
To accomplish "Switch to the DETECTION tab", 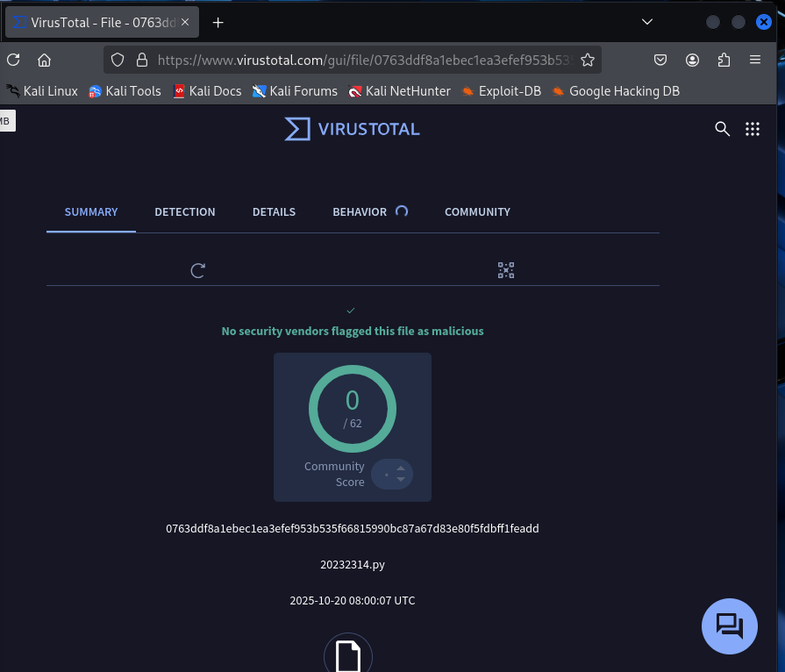I will coord(185,211).
